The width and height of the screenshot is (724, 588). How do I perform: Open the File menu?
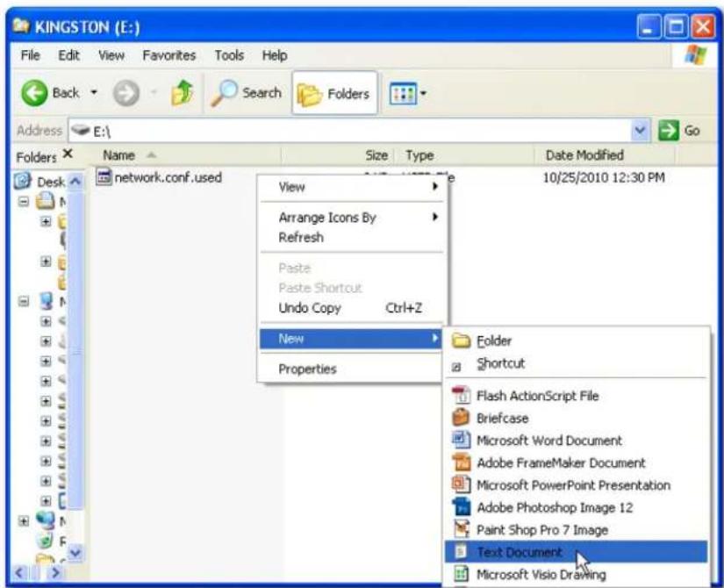(x=31, y=55)
